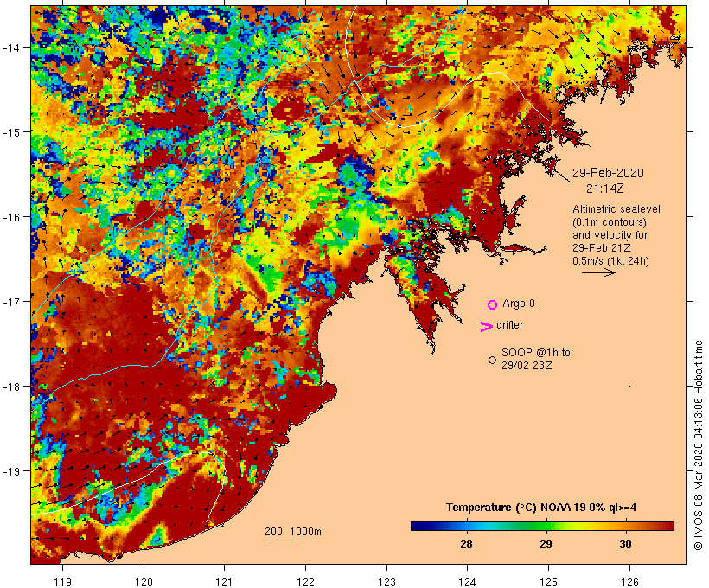Click the latitude label '-19'
Image resolution: width=709 pixels, height=588 pixels.
[11, 471]
